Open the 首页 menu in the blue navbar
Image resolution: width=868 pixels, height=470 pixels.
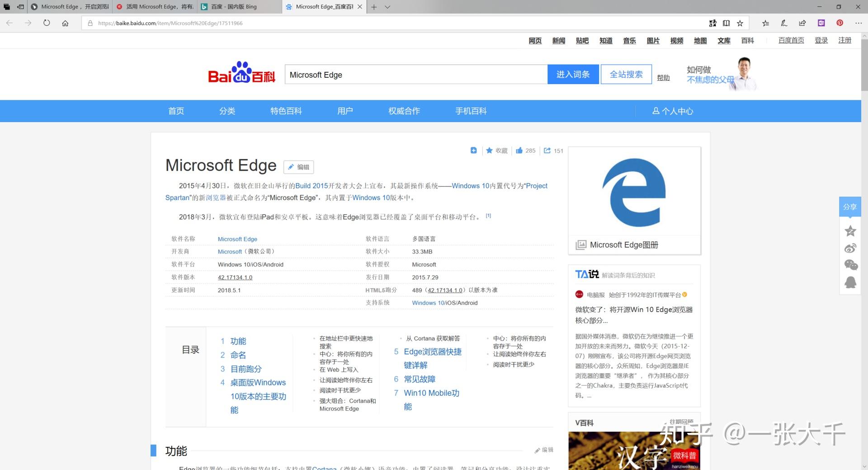[x=176, y=111]
